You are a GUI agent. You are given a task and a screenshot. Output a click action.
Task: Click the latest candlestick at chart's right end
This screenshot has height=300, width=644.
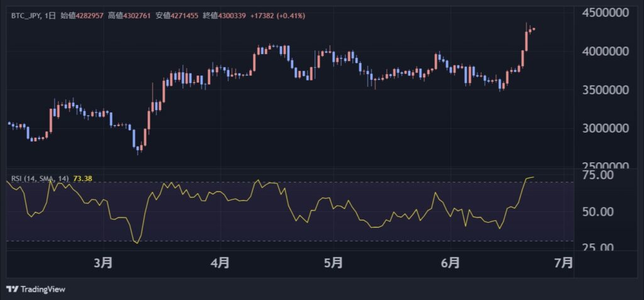tap(533, 29)
